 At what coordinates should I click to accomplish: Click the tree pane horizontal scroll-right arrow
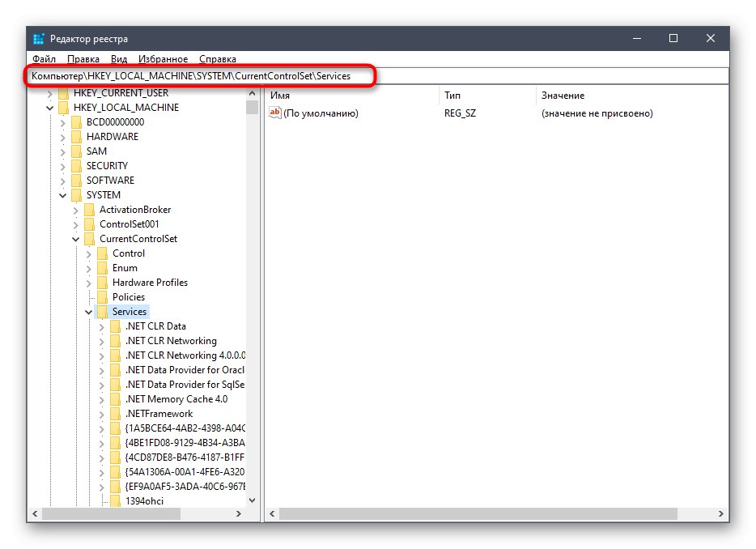pos(239,514)
